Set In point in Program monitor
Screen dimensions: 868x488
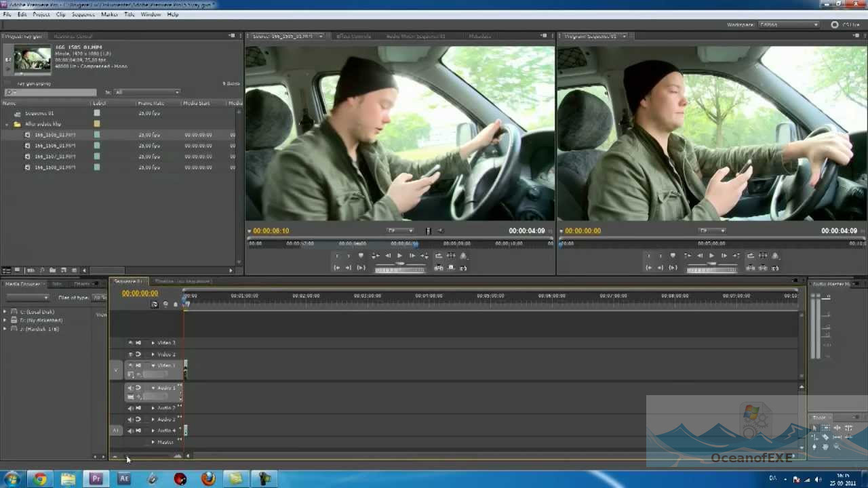648,256
